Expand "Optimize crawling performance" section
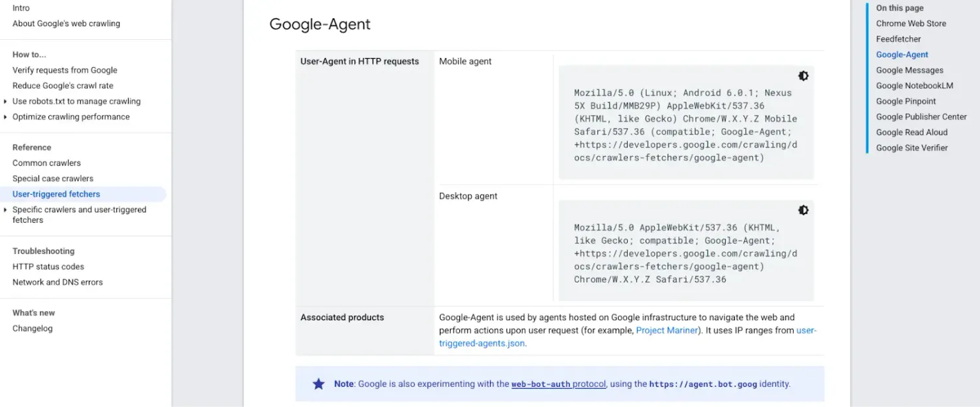The height and width of the screenshot is (407, 980). tap(70, 116)
